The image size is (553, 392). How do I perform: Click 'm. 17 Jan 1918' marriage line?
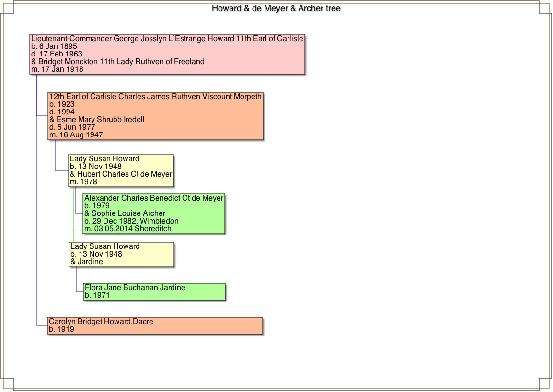57,69
